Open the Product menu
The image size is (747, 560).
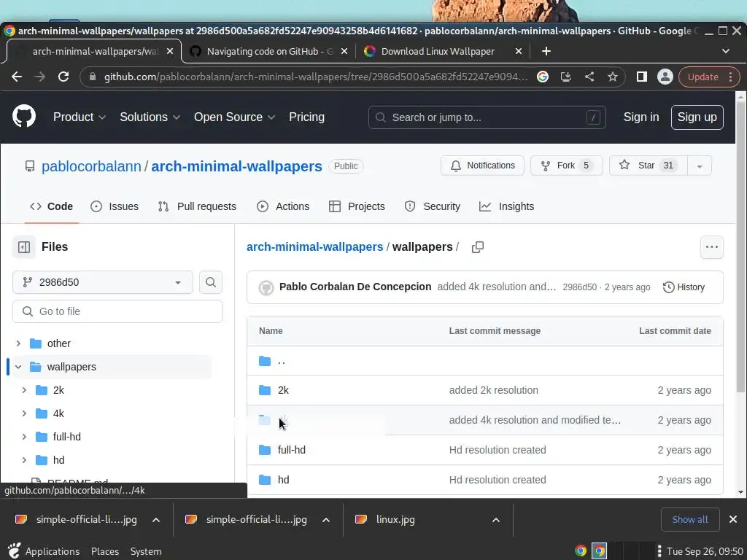[79, 117]
